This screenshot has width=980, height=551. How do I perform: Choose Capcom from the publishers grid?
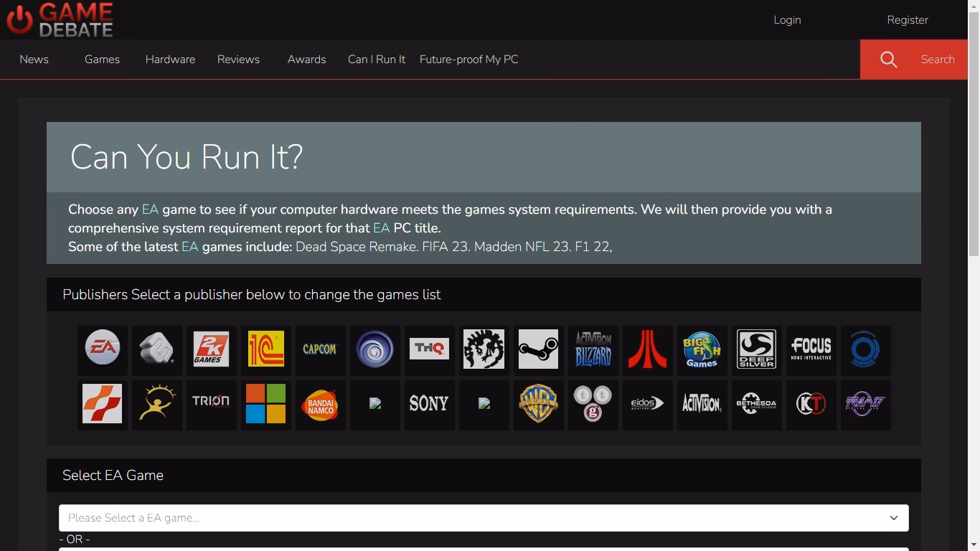[321, 349]
